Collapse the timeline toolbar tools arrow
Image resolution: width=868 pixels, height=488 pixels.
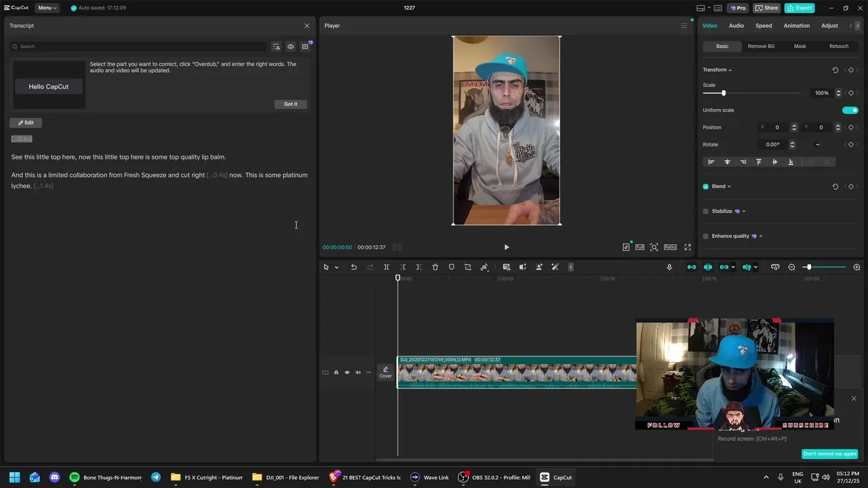(571, 267)
